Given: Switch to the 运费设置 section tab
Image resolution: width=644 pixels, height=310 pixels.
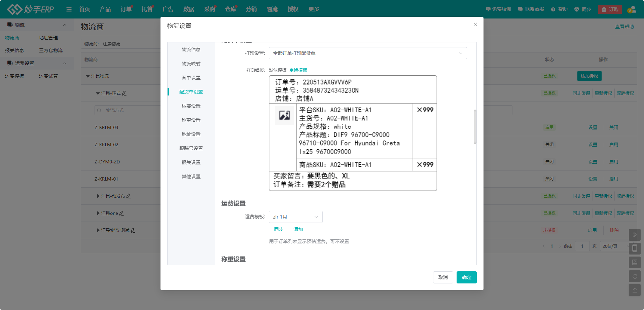Looking at the screenshot, I should pos(191,106).
